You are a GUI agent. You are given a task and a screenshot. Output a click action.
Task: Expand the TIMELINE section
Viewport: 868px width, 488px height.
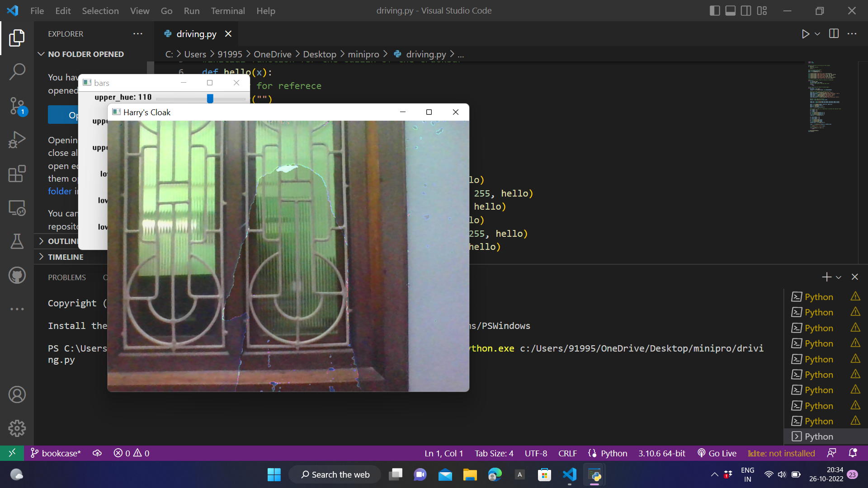tap(66, 257)
